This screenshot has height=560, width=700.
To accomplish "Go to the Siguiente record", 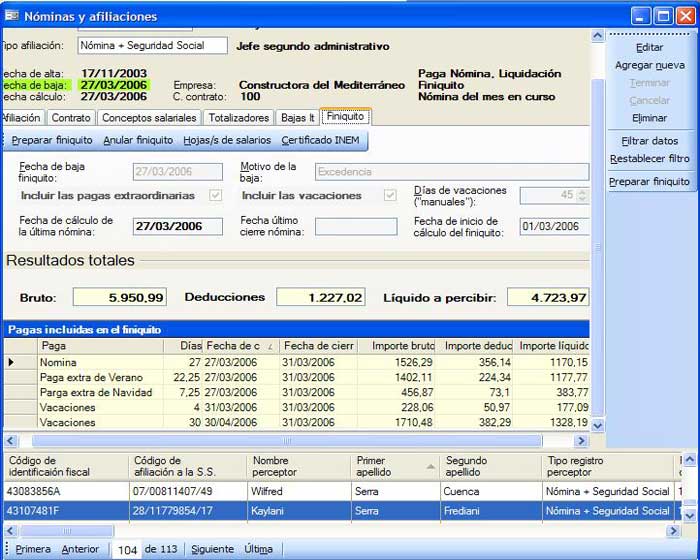I will [x=212, y=549].
